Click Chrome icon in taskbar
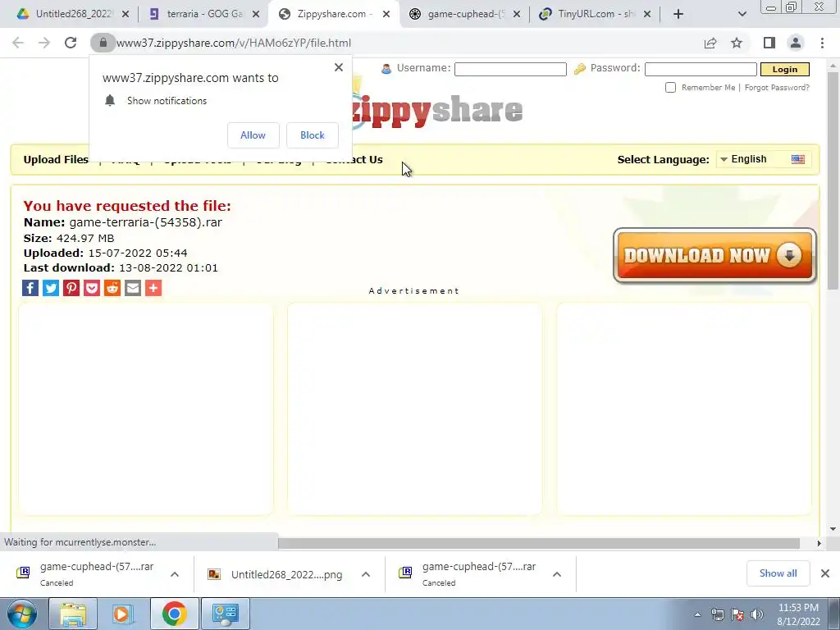The height and width of the screenshot is (630, 840). click(x=174, y=614)
